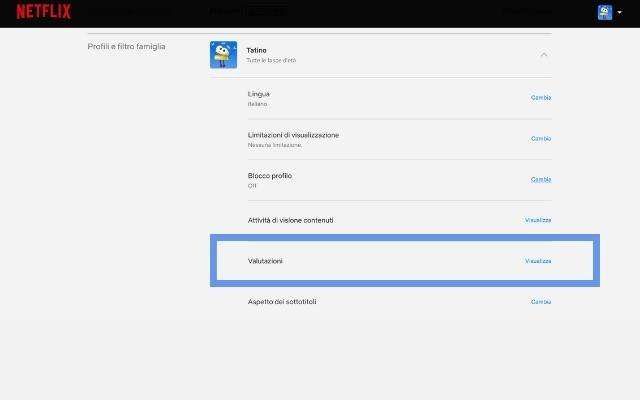This screenshot has width=640, height=400.
Task: Expand the account menu caret in header
Action: click(x=620, y=13)
